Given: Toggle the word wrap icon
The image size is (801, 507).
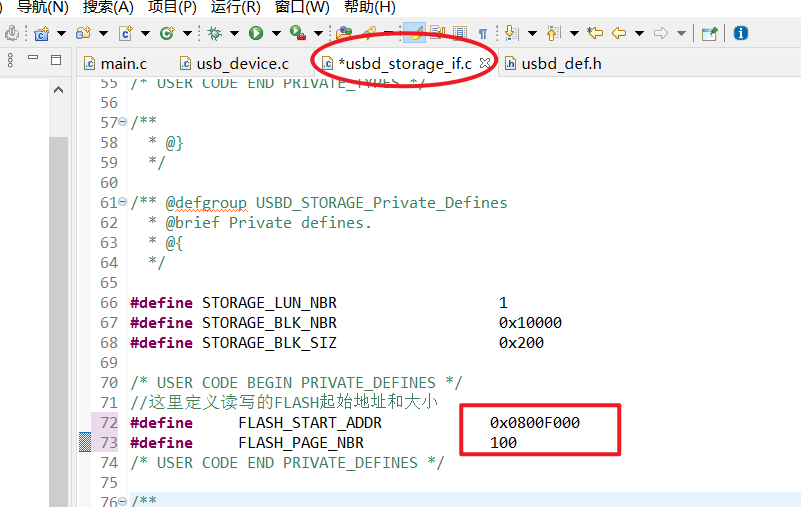Looking at the screenshot, I should click(x=437, y=33).
